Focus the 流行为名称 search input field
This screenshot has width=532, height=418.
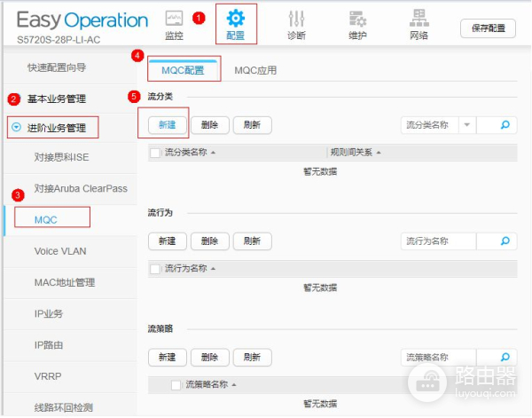[x=438, y=241]
